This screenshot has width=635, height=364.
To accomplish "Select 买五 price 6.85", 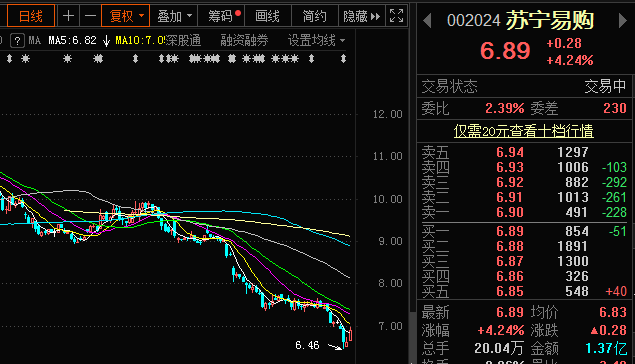I will pyautogui.click(x=510, y=291).
